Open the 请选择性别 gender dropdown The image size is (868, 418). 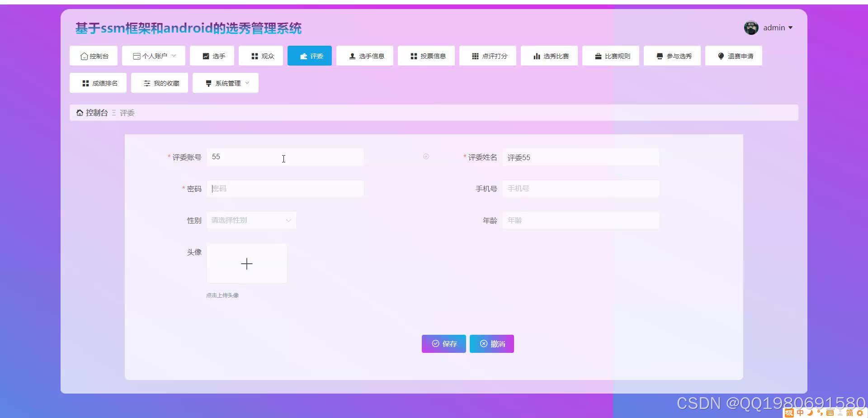tap(251, 220)
